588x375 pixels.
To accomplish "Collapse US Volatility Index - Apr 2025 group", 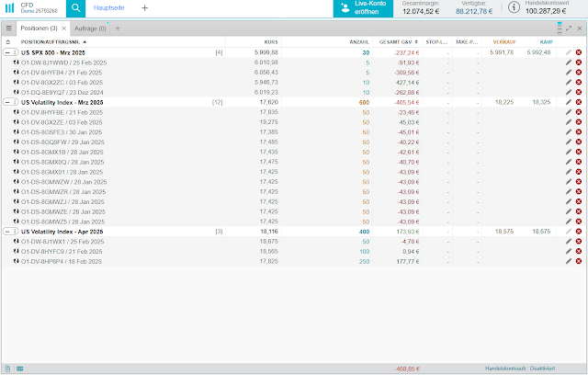I will (x=7, y=232).
